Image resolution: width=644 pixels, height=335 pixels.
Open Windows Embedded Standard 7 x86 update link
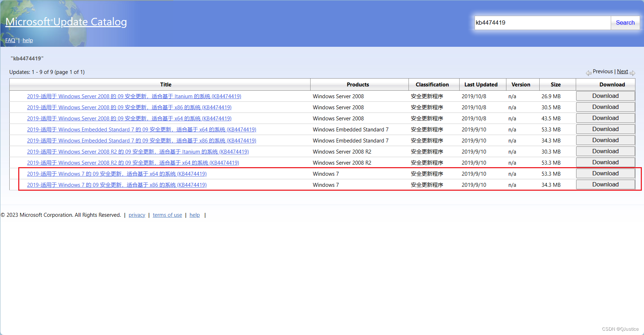(x=142, y=141)
